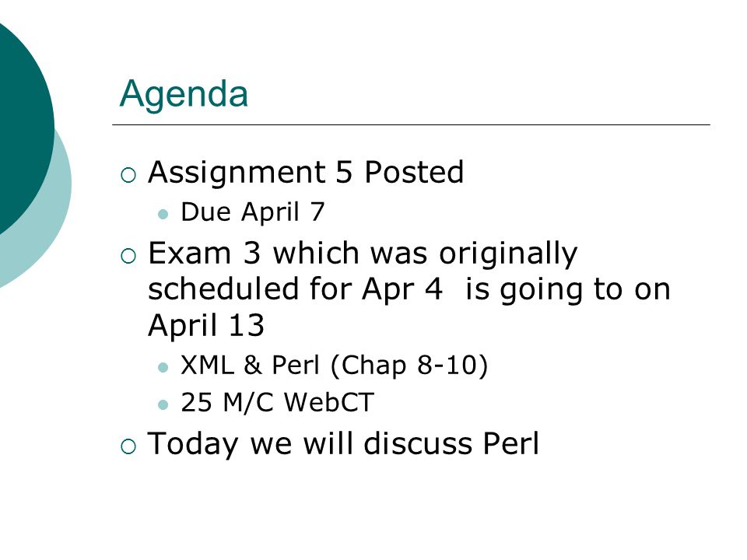
Task: Click the Due April 7 sub-bullet text
Action: pyautogui.click(x=252, y=212)
